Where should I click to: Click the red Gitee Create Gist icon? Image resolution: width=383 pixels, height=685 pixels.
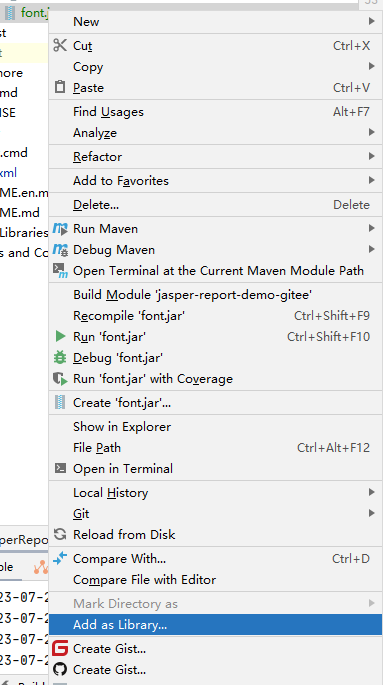[x=60, y=648]
